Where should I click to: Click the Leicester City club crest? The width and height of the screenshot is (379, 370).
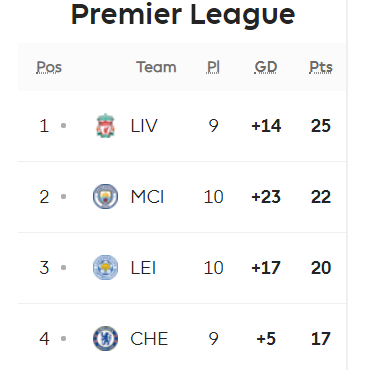click(105, 268)
